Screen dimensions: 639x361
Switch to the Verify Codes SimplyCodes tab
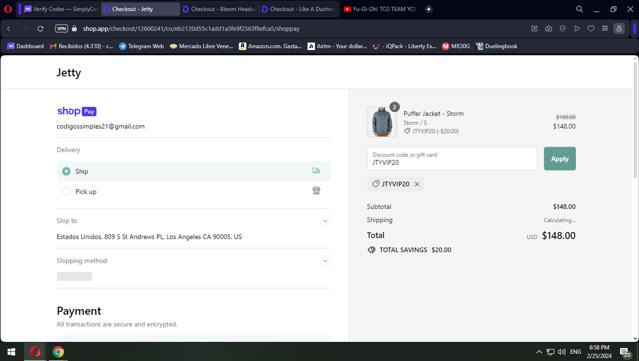pos(59,9)
